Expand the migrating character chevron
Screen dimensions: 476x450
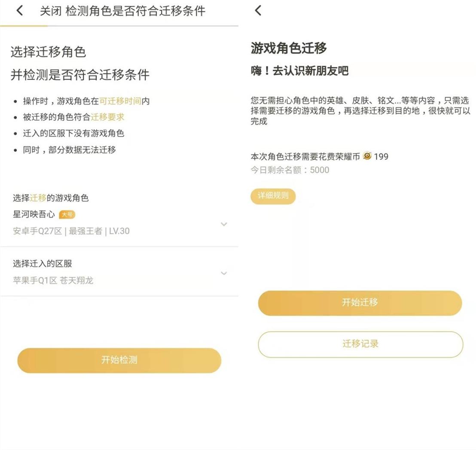coord(224,224)
